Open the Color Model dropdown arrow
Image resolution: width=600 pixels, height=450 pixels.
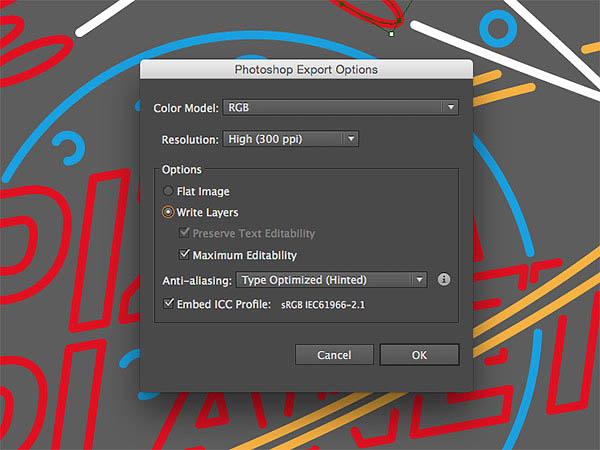451,107
